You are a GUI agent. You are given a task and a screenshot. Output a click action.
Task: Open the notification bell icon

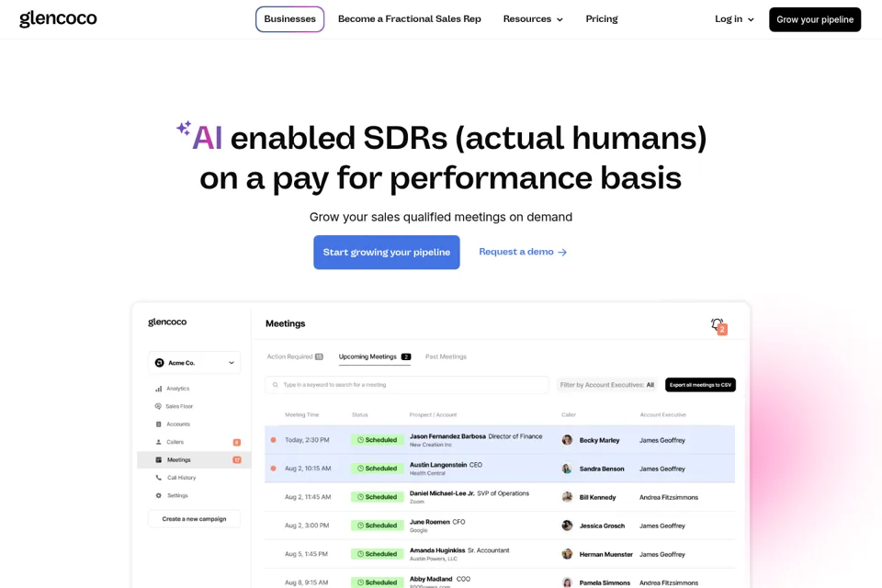click(718, 324)
